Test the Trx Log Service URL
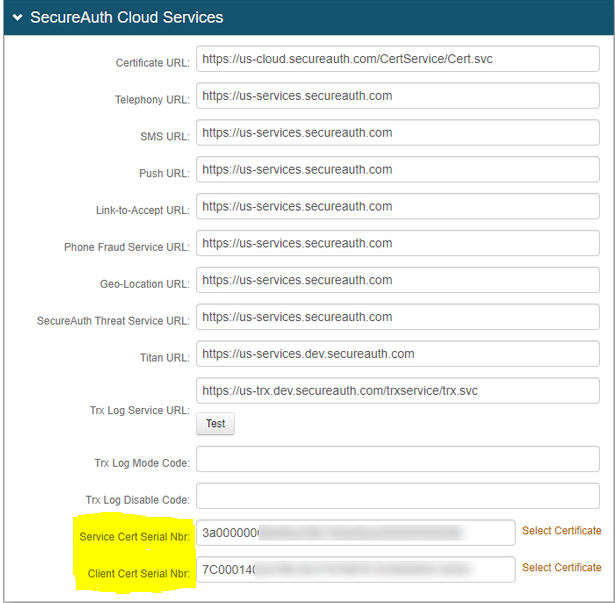615x603 pixels. [x=215, y=424]
